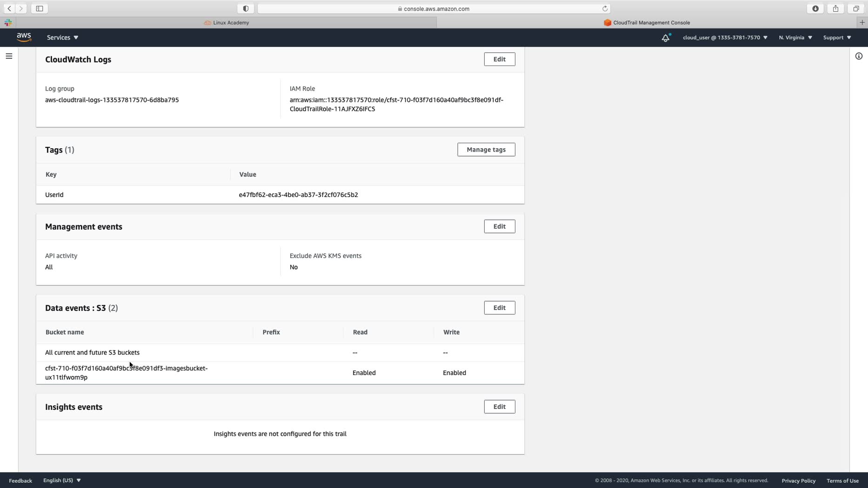Select the UserId tag value e47fbf62-eca3
868x488 pixels.
299,195
